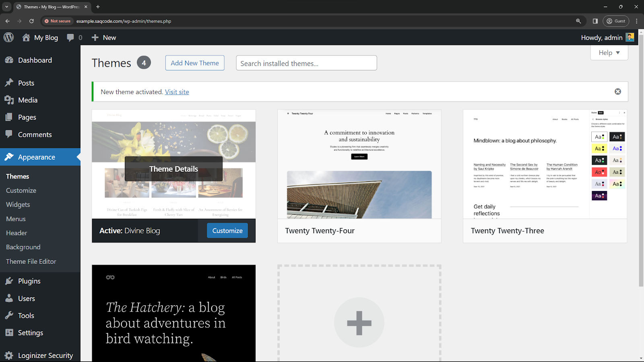Click the Plugins plug icon
Screen dimensions: 644x362
(9, 281)
